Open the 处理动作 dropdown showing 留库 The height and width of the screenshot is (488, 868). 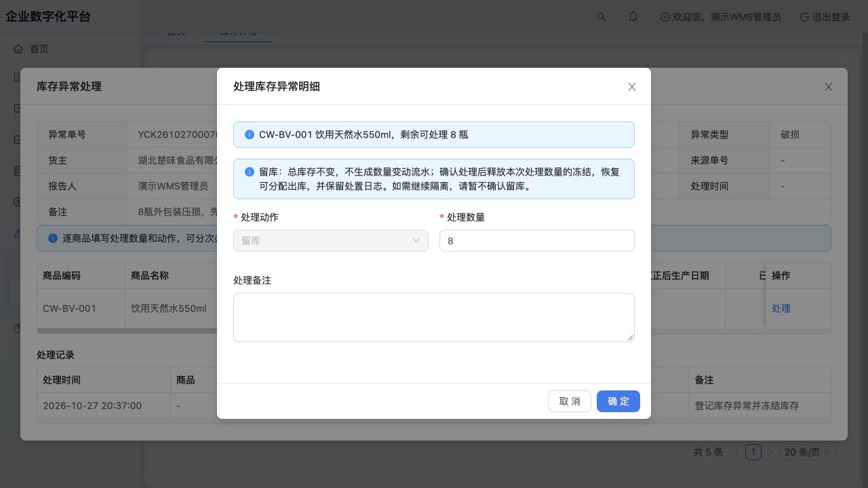click(331, 241)
